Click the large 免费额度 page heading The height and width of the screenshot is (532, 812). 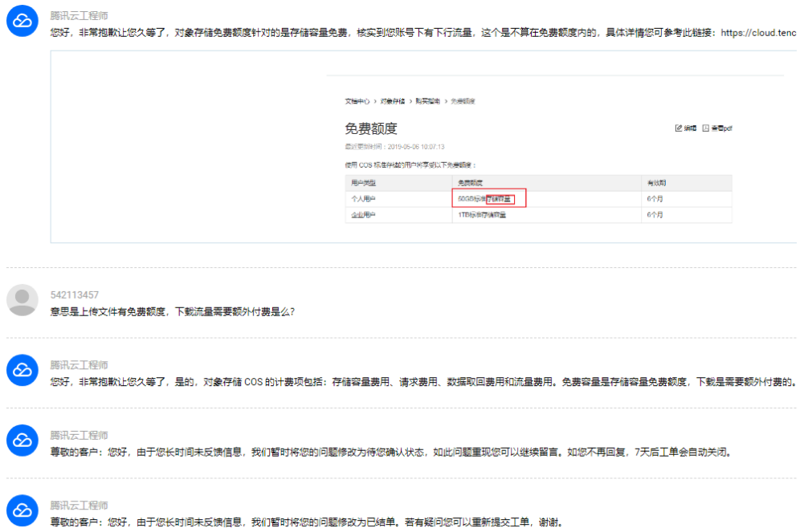371,128
